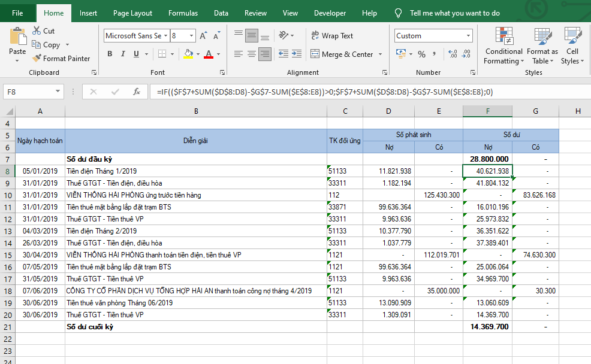Image resolution: width=591 pixels, height=364 pixels.
Task: Expand the number format Custom dropdown
Action: [x=468, y=36]
